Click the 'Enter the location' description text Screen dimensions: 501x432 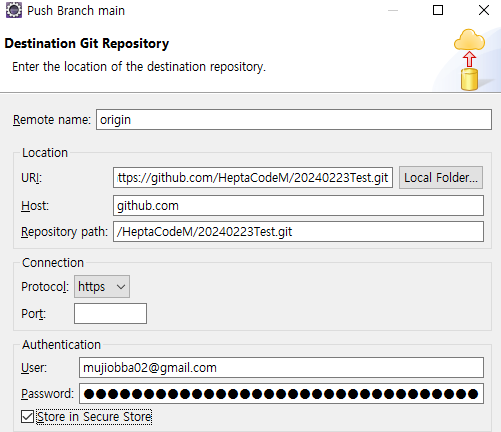point(139,67)
